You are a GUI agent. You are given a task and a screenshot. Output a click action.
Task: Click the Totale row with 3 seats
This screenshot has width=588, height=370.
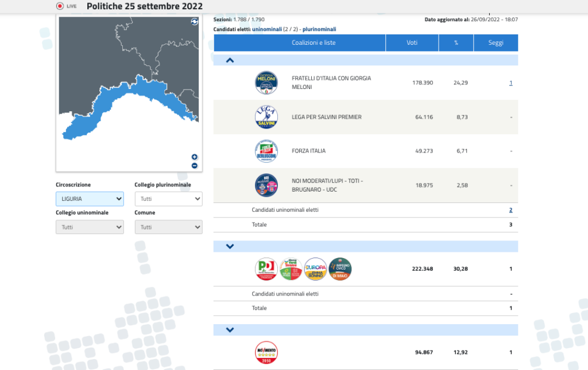366,225
